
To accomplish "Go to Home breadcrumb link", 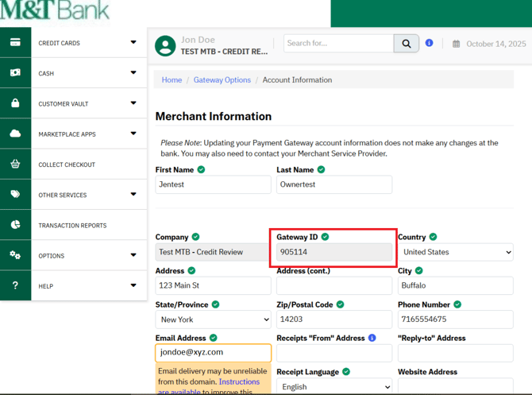I will click(172, 79).
